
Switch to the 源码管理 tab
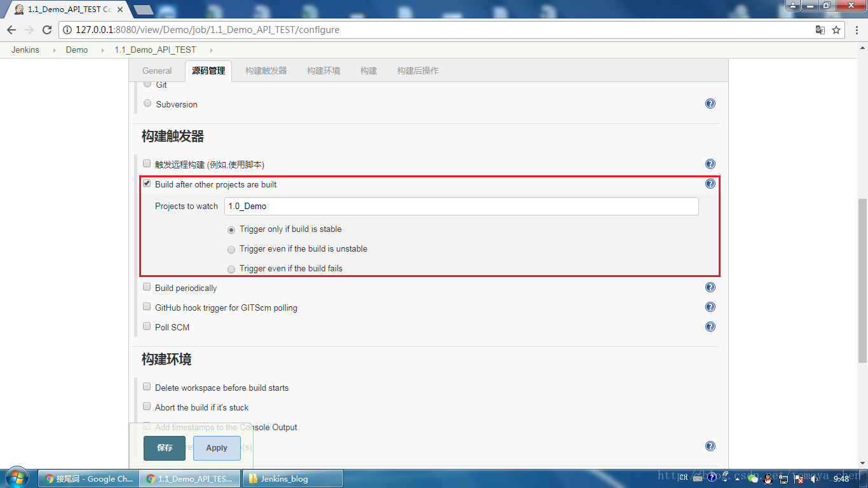pos(208,71)
